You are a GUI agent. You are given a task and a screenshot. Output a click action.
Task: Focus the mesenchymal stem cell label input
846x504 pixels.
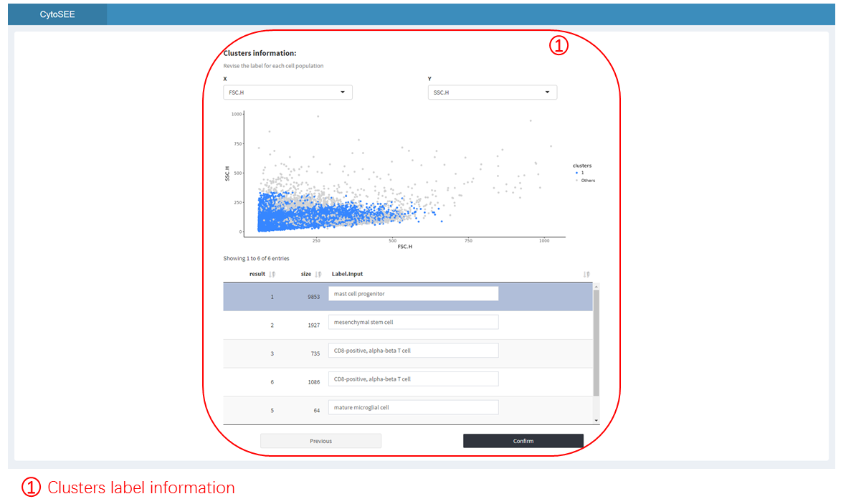pos(413,323)
